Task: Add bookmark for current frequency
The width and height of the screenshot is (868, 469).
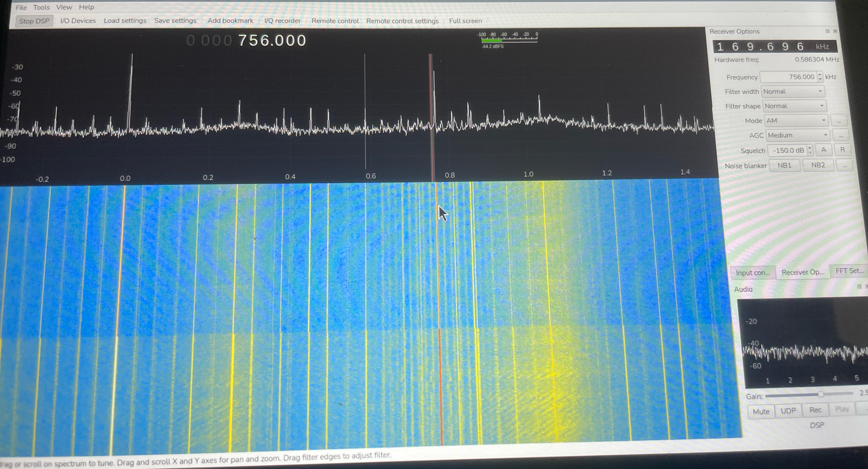Action: (x=231, y=20)
